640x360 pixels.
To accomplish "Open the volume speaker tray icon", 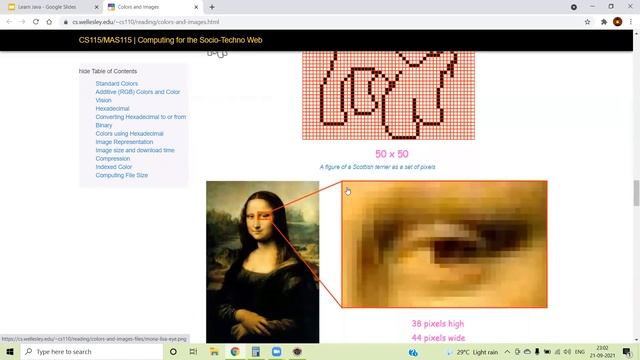I will (x=567, y=351).
